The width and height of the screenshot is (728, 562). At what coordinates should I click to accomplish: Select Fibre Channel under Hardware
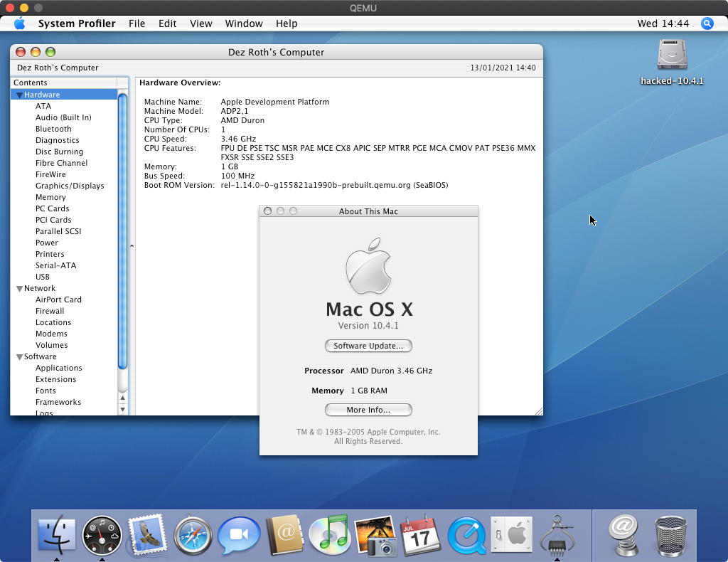[61, 163]
